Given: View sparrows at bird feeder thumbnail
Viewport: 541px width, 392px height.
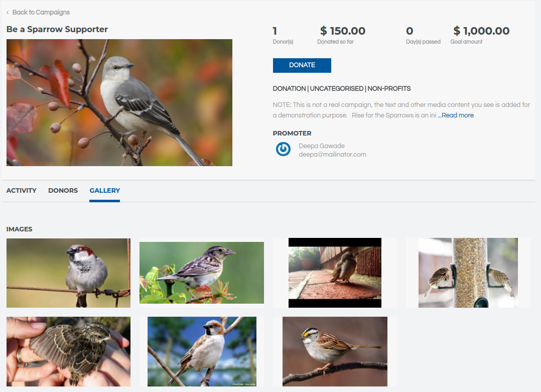Looking at the screenshot, I should (468, 273).
